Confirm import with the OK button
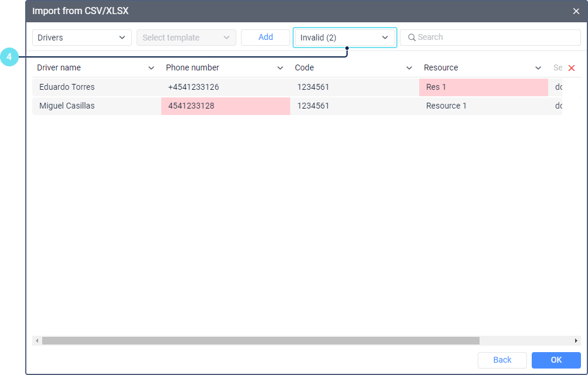 556,360
